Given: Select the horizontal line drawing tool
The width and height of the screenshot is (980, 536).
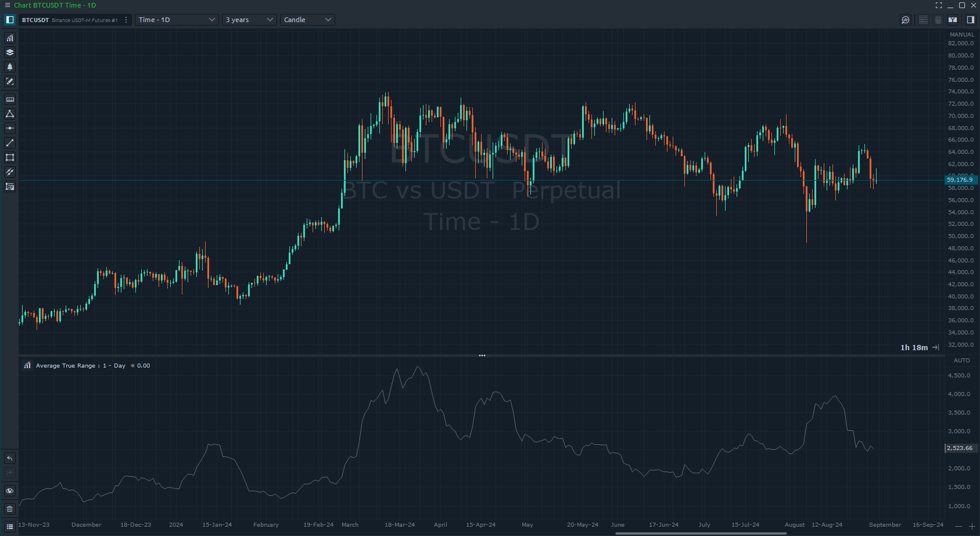Looking at the screenshot, I should 10,128.
